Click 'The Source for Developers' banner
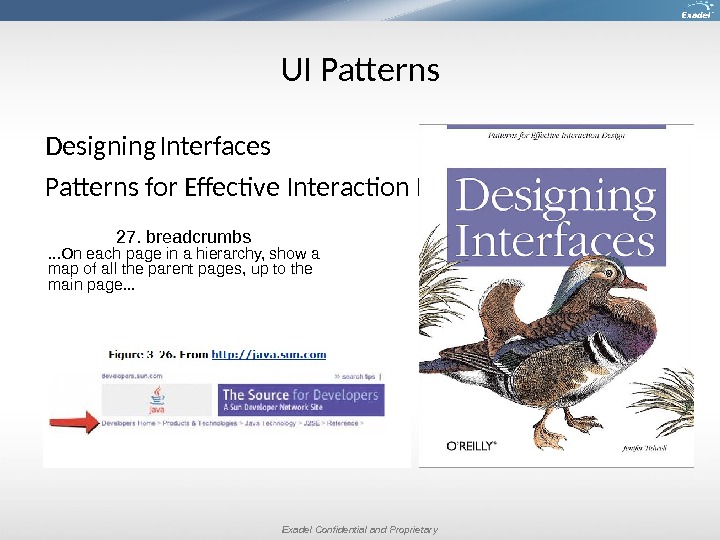The width and height of the screenshot is (720, 540). (301, 400)
